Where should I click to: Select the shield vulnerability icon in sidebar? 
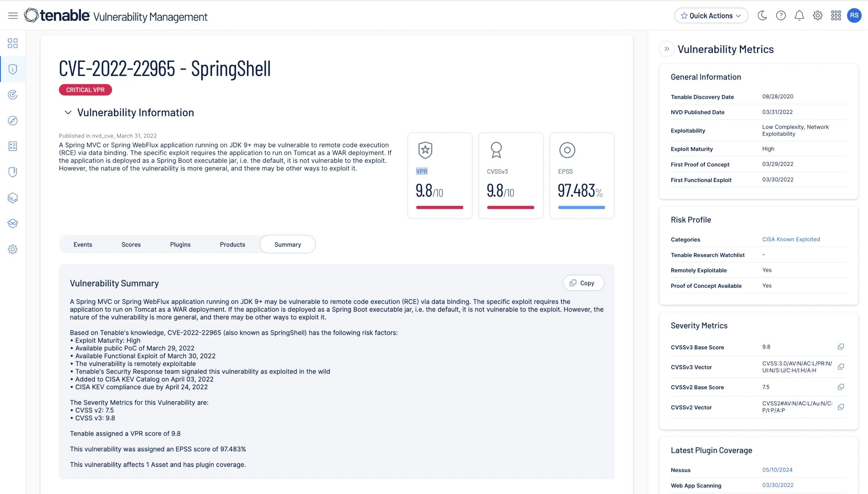tap(13, 69)
